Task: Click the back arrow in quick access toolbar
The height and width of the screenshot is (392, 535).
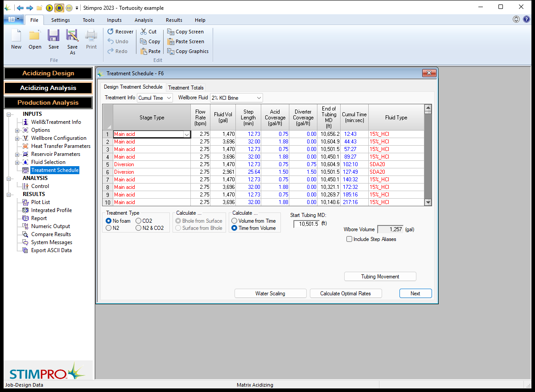Action: coord(20,8)
